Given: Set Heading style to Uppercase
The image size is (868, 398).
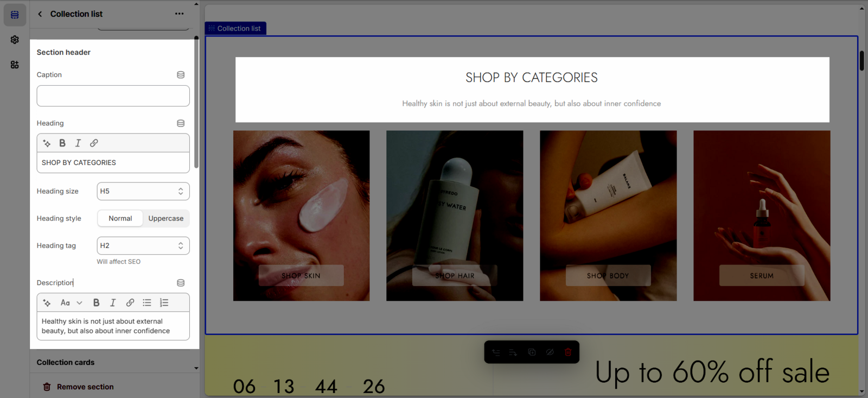Looking at the screenshot, I should click(x=165, y=218).
